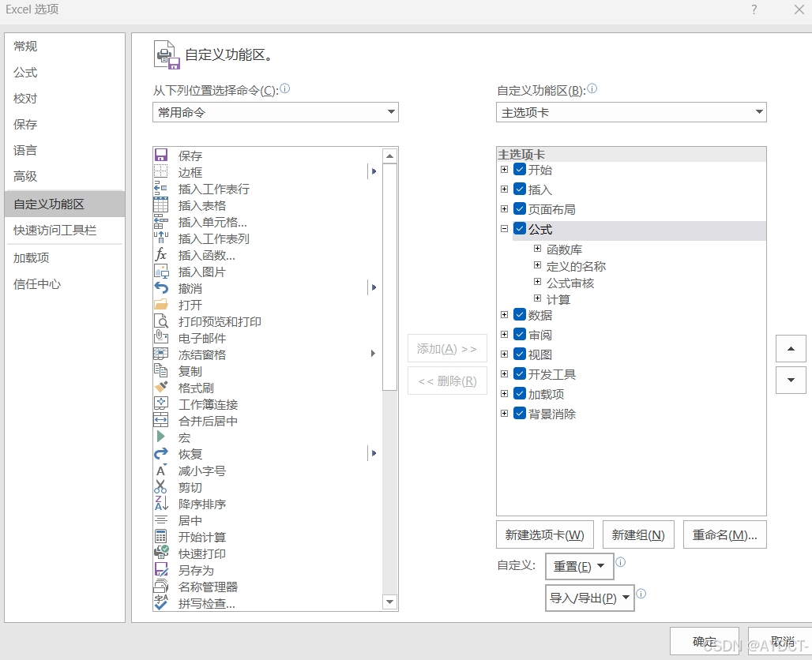Click the 合并后居中 icon

(x=161, y=420)
